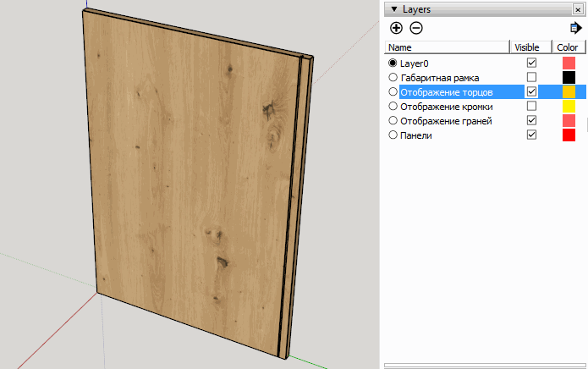Toggle visibility of Layer0

pos(531,63)
